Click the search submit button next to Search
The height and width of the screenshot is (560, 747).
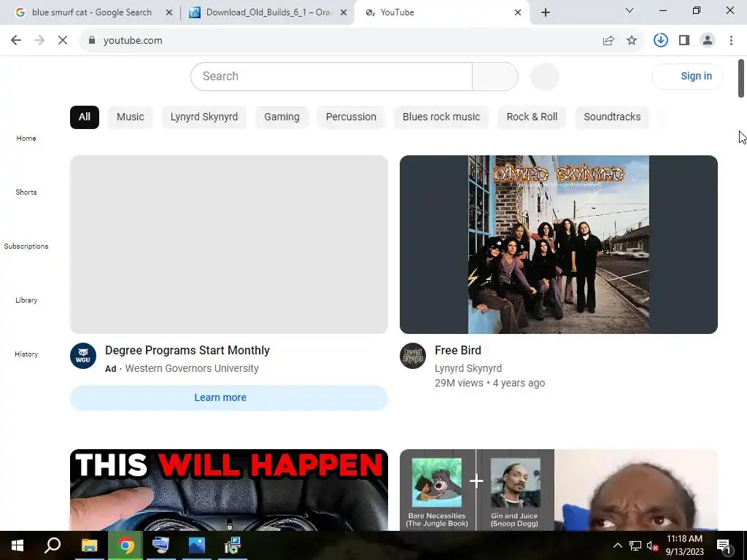coord(495,76)
